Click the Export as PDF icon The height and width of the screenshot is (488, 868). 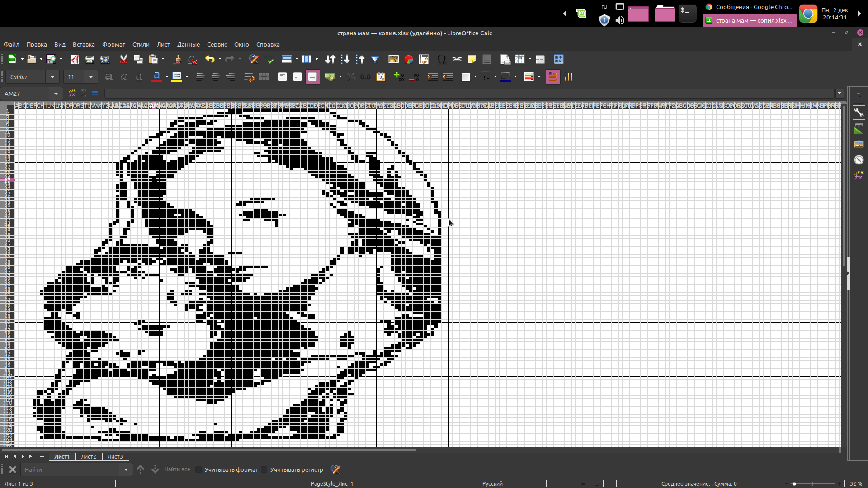point(75,59)
